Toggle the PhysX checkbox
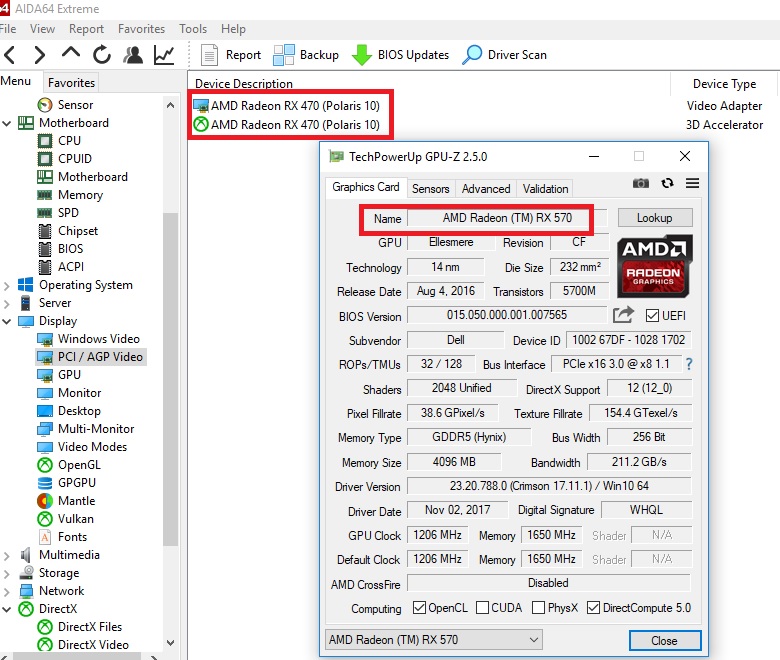This screenshot has width=780, height=660. click(x=538, y=608)
